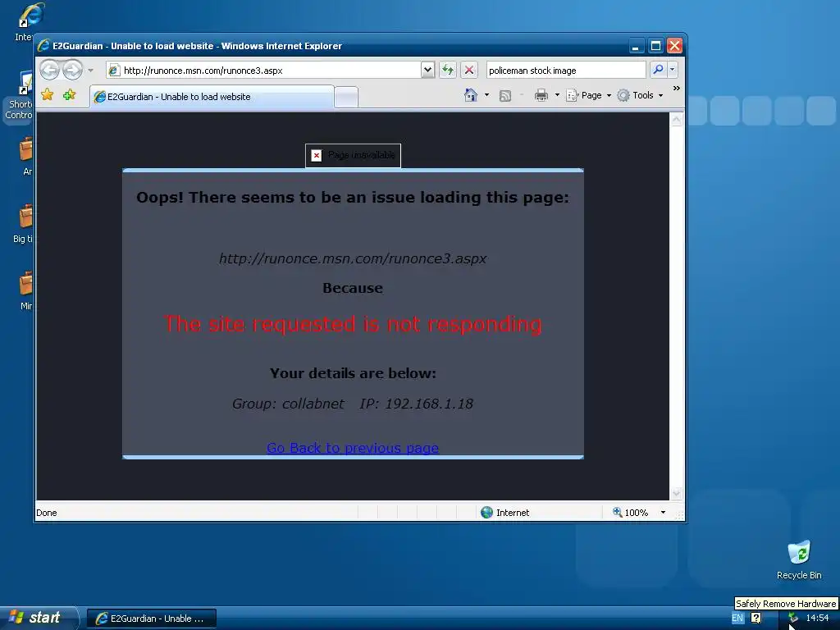This screenshot has width=840, height=630.
Task: Click the scroll down arrow of page scrollbar
Action: pyautogui.click(x=677, y=493)
